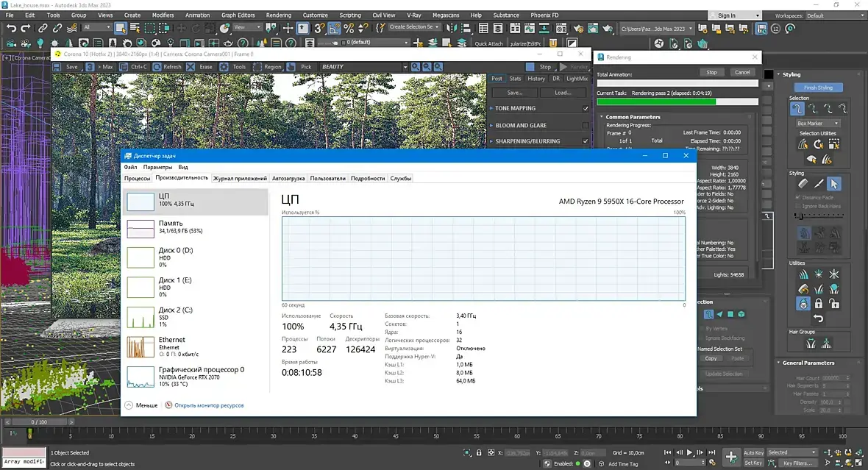Toggle the Sharpening/Blurring checkbox
Viewport: 868px width, 470px height.
[x=586, y=141]
